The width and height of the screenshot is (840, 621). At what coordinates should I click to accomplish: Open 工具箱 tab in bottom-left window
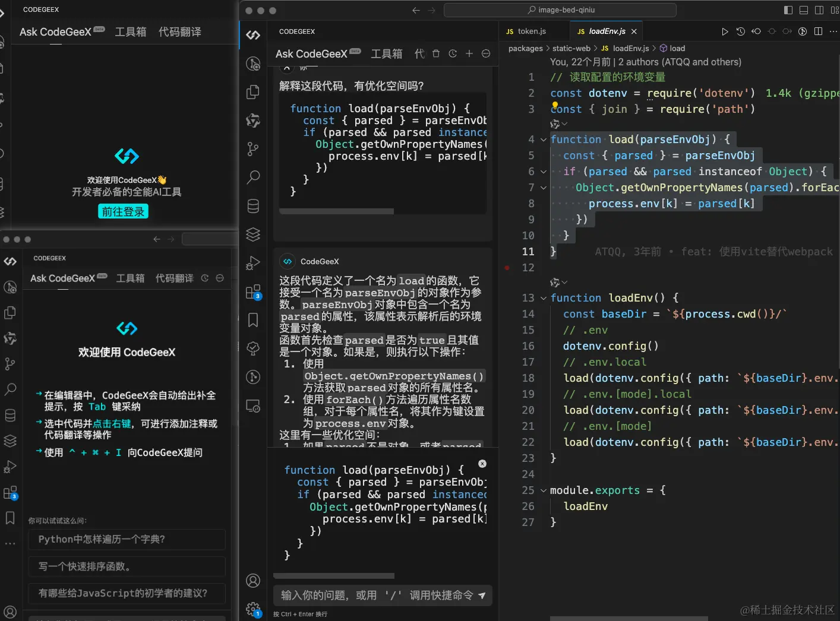pyautogui.click(x=130, y=278)
